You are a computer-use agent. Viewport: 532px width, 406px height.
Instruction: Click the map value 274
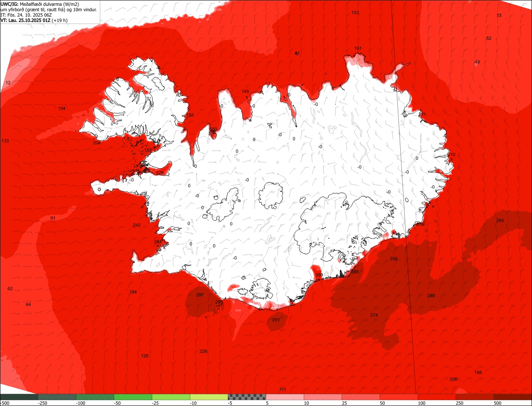[x=374, y=315]
